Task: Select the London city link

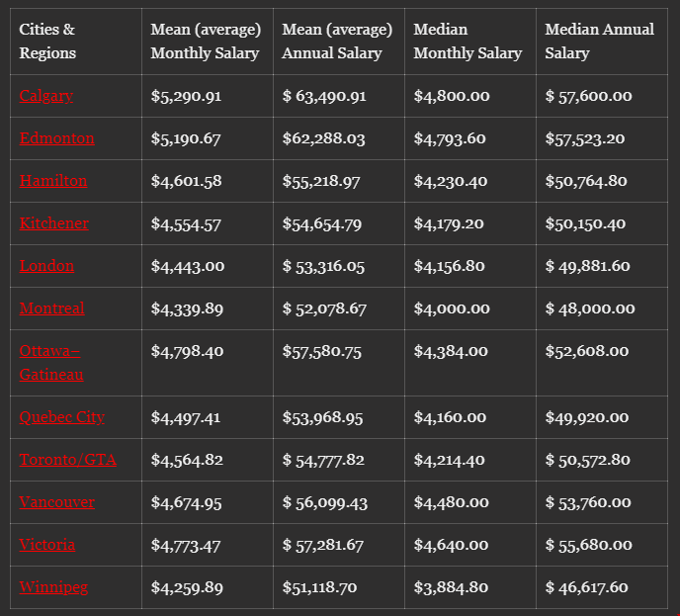Action: pos(46,266)
